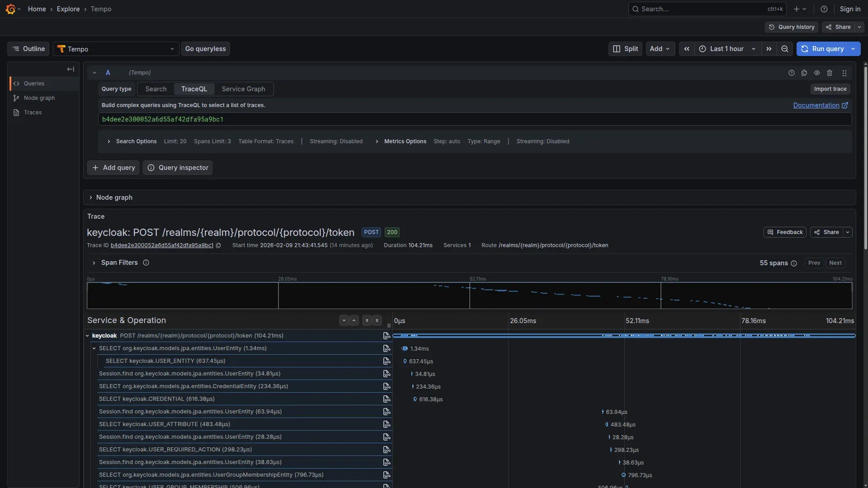Select the Service Graph query type

click(243, 89)
